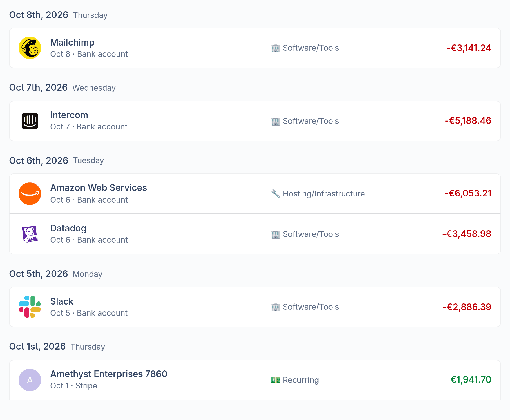Click the amount -€3,141.24
The width and height of the screenshot is (510, 420).
click(x=469, y=48)
